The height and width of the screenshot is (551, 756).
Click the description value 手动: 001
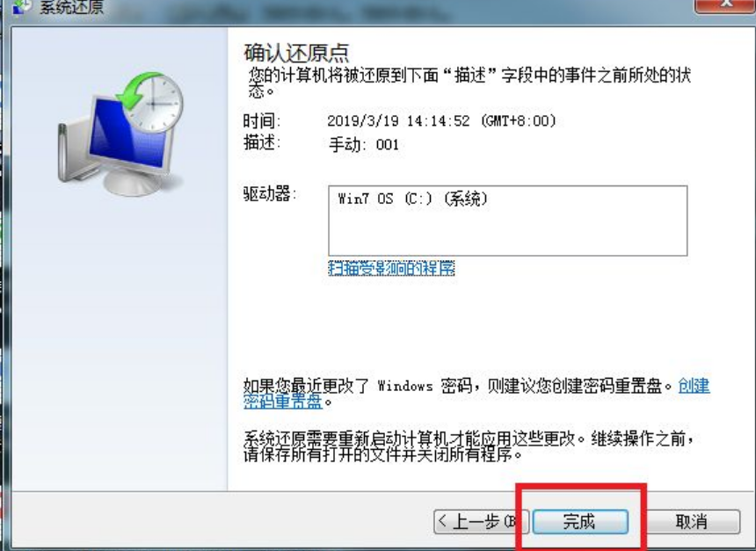coord(364,144)
